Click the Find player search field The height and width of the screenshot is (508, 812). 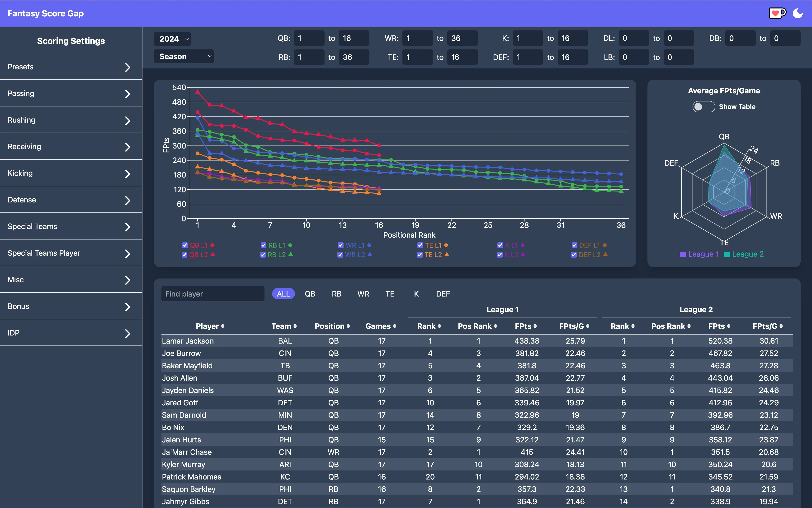click(x=213, y=294)
